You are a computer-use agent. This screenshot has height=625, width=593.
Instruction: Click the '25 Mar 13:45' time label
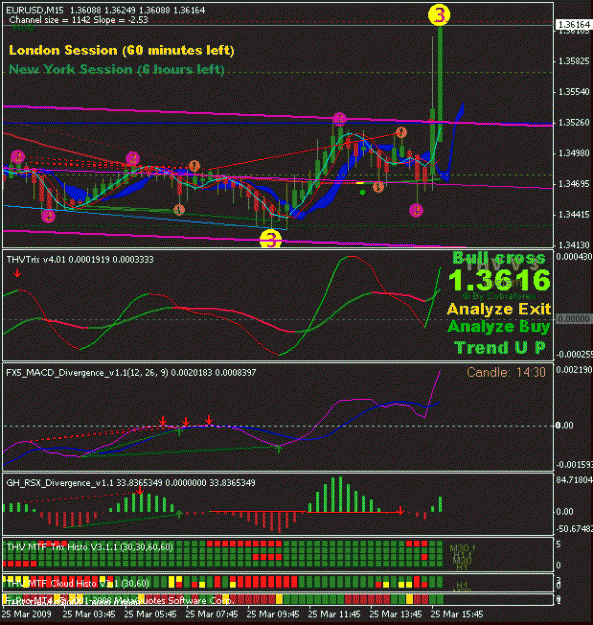point(396,614)
